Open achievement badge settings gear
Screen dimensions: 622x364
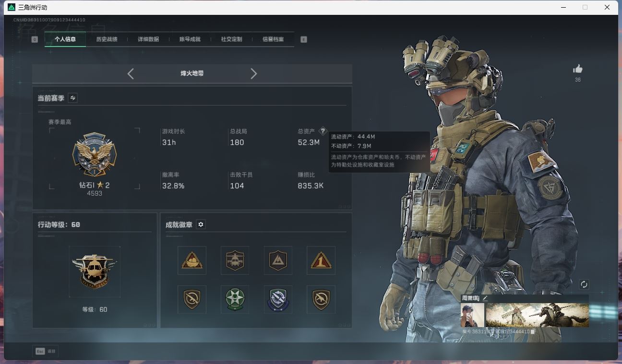(201, 224)
